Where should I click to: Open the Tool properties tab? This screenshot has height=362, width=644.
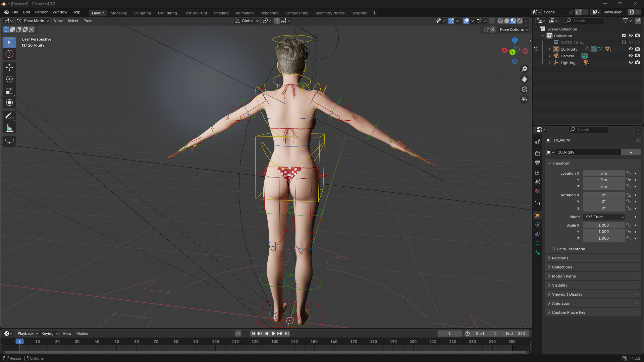538,141
